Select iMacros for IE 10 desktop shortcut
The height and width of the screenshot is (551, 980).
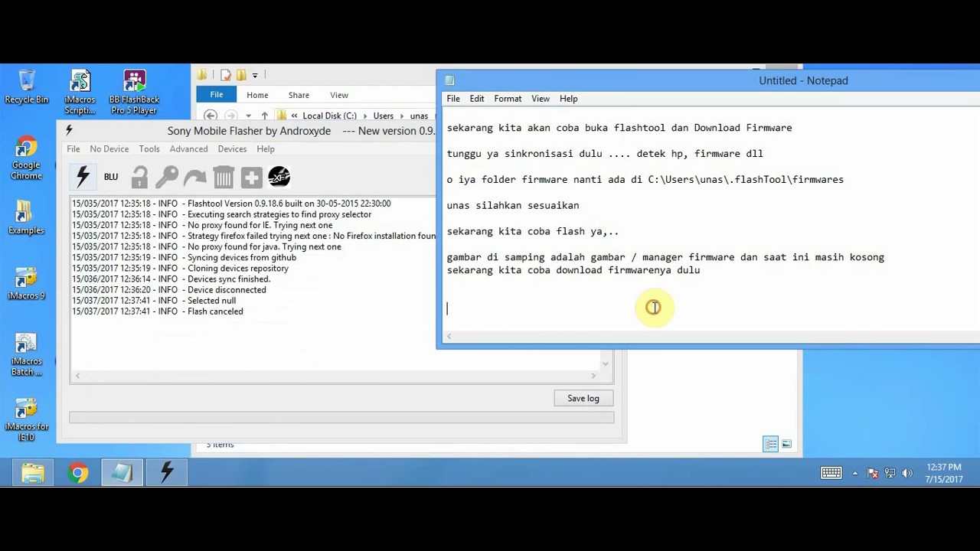tap(26, 420)
